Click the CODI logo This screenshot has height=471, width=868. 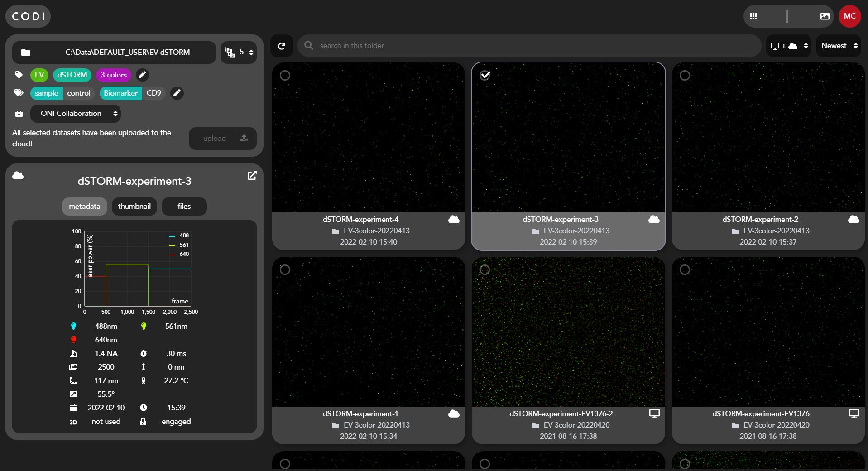[x=28, y=16]
